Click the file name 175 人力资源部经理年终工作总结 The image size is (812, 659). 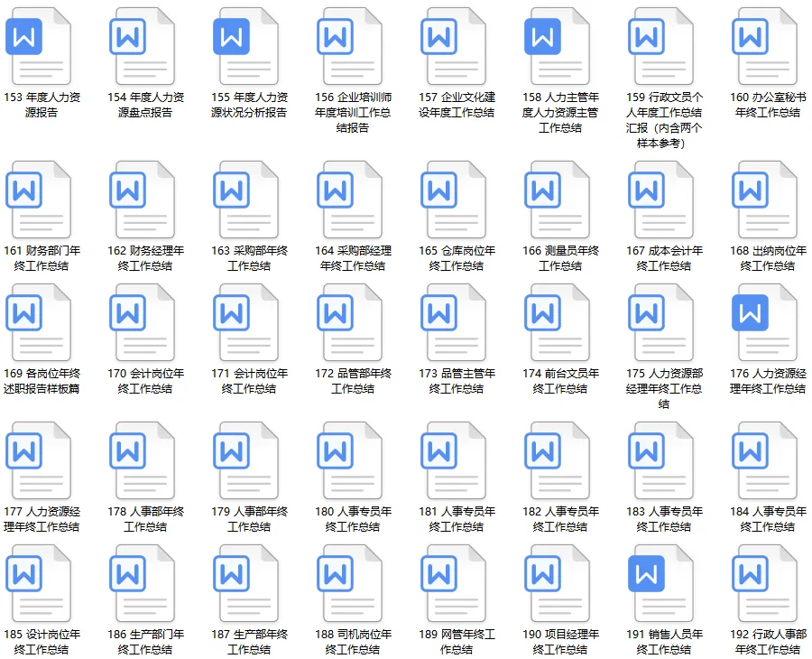point(664,388)
